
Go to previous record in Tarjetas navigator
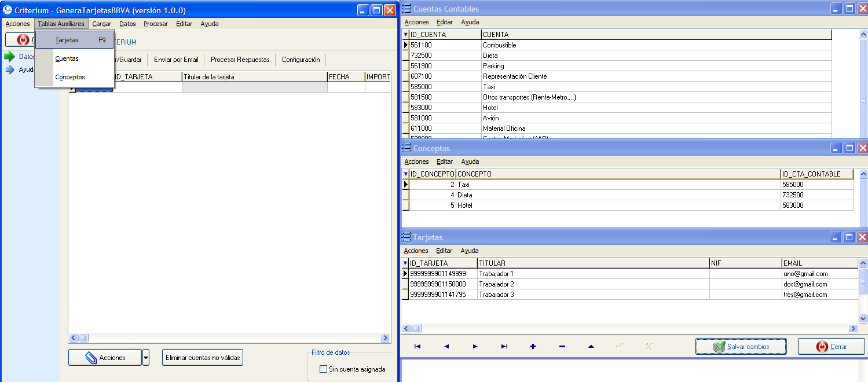click(446, 346)
